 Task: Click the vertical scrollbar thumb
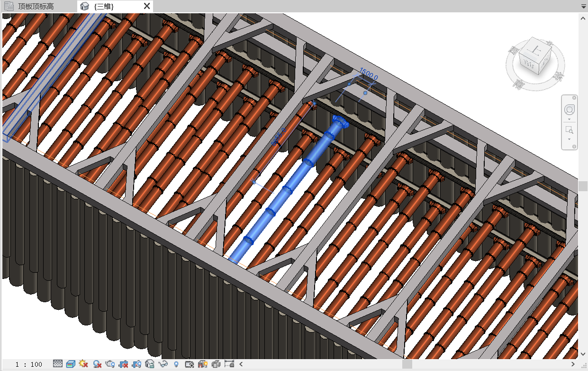[583, 185]
